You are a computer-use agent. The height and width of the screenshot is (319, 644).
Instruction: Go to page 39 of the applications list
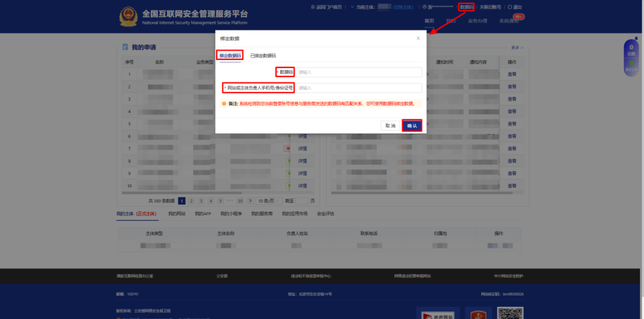[240, 201]
